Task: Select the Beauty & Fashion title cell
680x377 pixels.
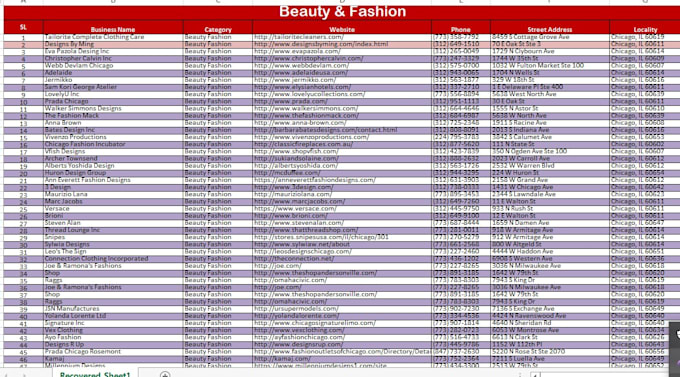Action: (342, 12)
